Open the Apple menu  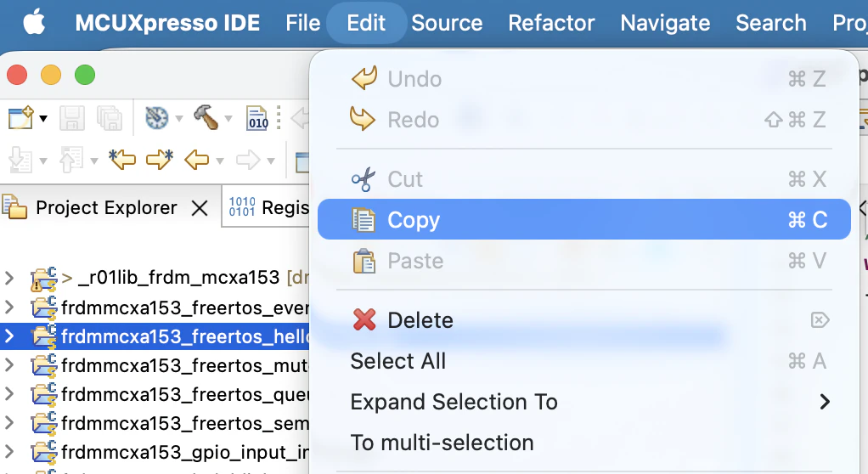[x=34, y=23]
